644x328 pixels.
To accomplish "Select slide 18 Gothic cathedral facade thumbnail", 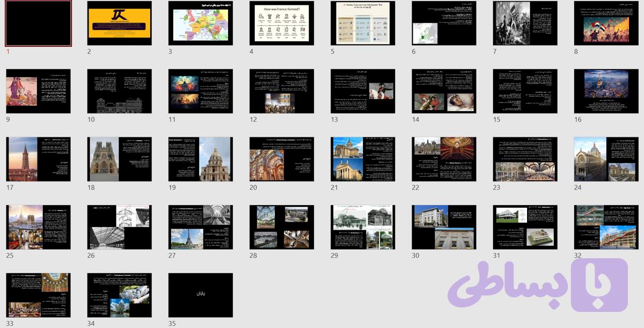I will [120, 159].
